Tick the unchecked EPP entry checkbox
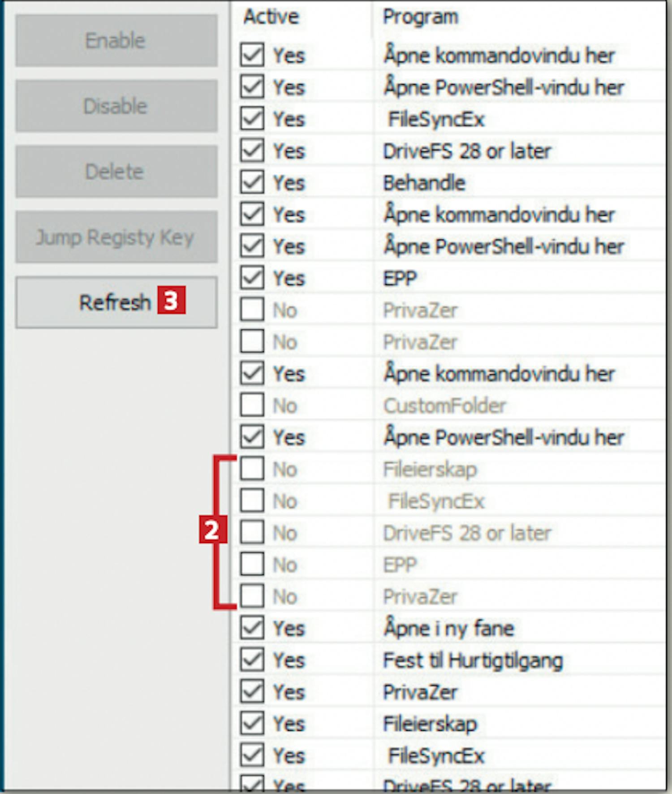Viewport: 672px width, 794px height. coord(252,564)
